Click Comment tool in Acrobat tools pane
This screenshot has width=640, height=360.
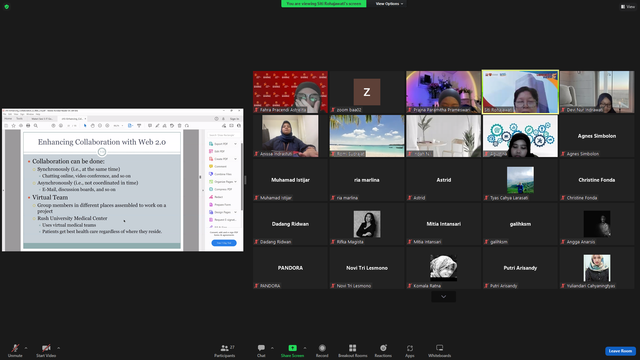pyautogui.click(x=218, y=167)
